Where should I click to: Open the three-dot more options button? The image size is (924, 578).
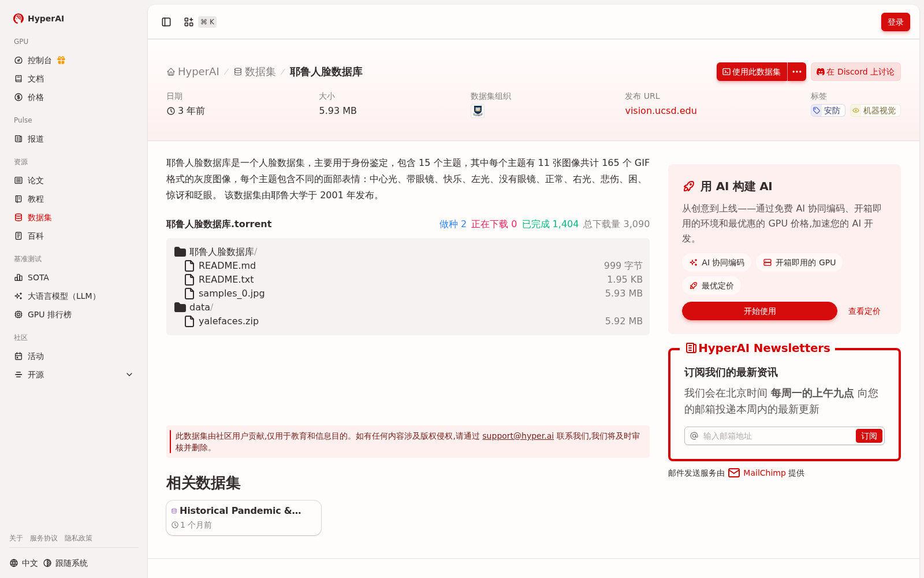click(797, 72)
